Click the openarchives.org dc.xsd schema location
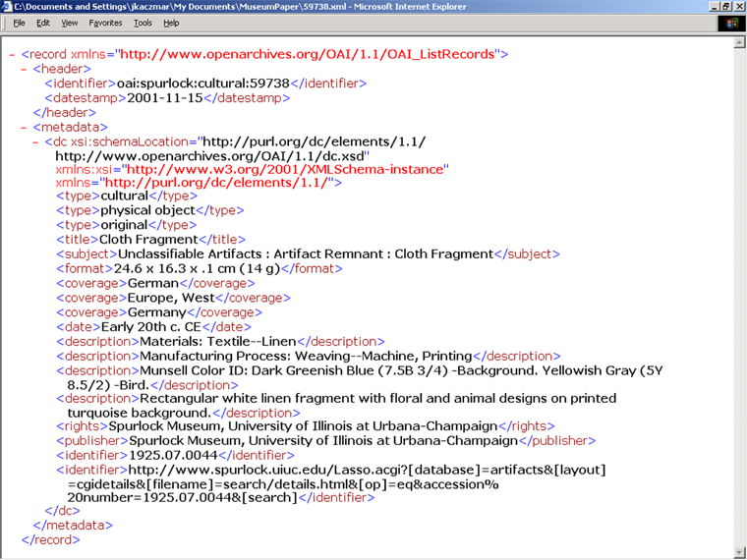 pos(209,156)
